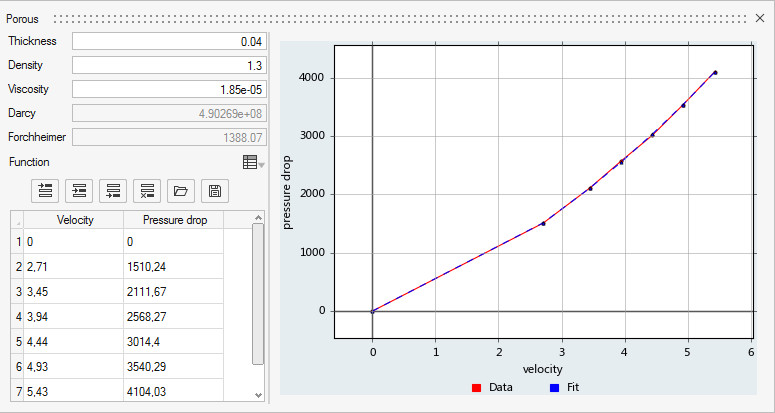This screenshot has height=413, width=775.
Task: Delete row from the function table
Action: (147, 191)
